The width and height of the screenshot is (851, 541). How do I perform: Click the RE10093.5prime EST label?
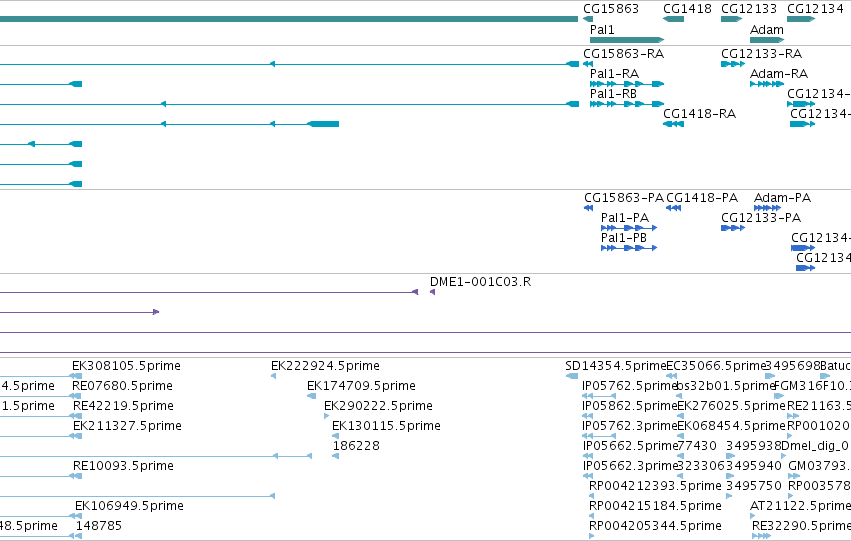tap(123, 466)
